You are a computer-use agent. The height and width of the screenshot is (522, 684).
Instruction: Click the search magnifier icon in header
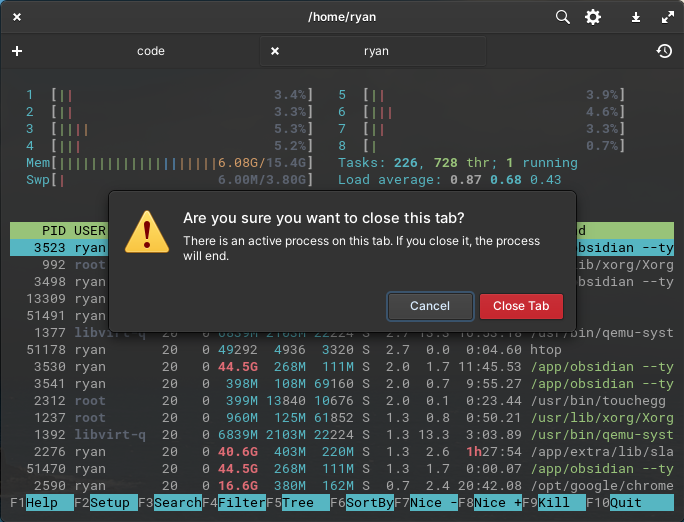[563, 17]
